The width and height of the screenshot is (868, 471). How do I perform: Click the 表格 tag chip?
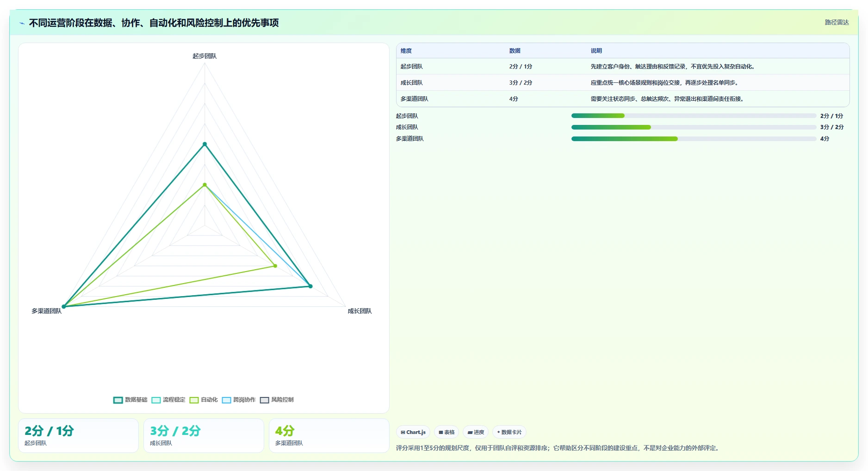coord(446,432)
